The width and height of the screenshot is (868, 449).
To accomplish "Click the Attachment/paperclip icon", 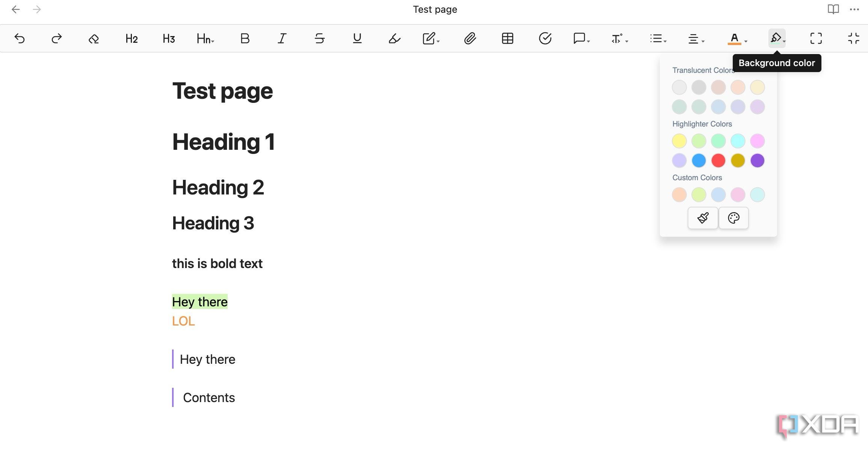I will coord(470,38).
